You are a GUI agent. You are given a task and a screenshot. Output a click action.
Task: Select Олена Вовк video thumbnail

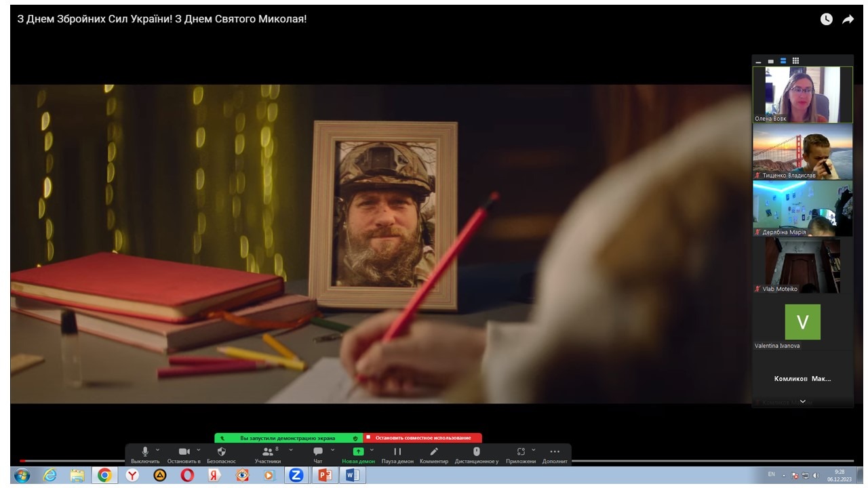click(x=802, y=95)
